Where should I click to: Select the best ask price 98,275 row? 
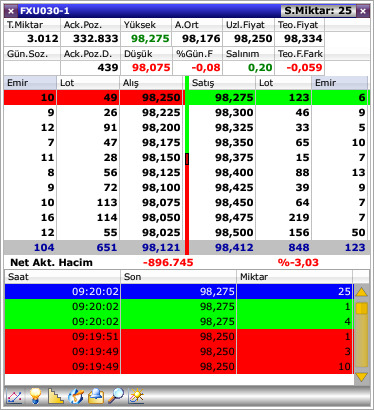click(x=279, y=97)
